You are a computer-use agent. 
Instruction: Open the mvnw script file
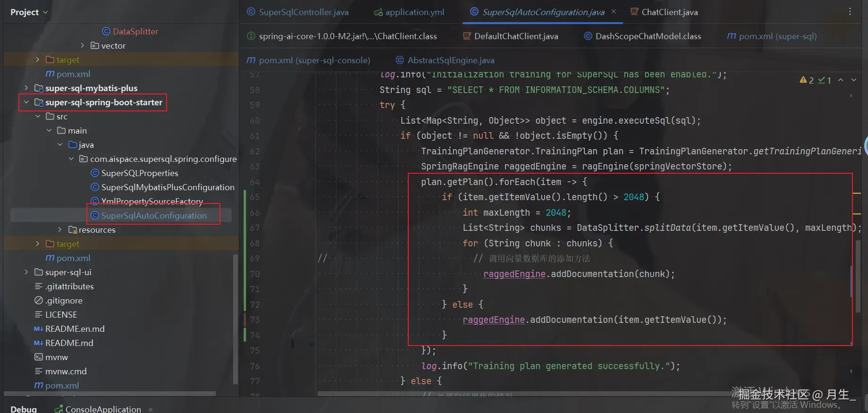coord(57,357)
